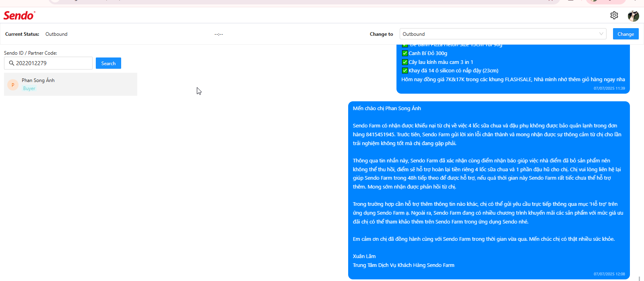Focus the Sendo ID search input field
The height and width of the screenshot is (281, 644).
[x=48, y=63]
